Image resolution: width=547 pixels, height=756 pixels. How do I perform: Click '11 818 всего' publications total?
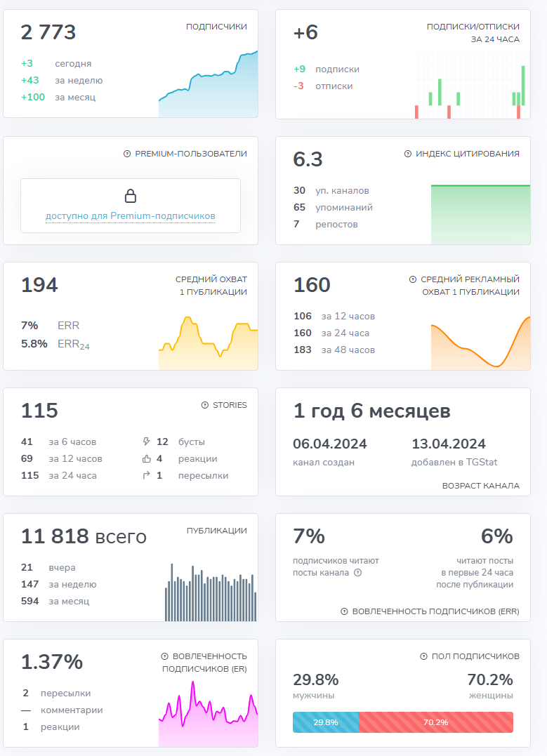[x=84, y=536]
